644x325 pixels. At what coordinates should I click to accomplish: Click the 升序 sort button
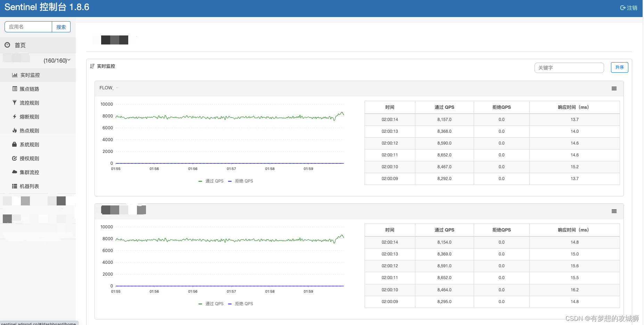coord(619,67)
